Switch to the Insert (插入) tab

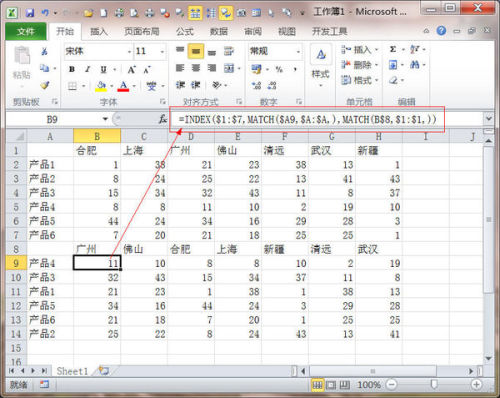[99, 32]
